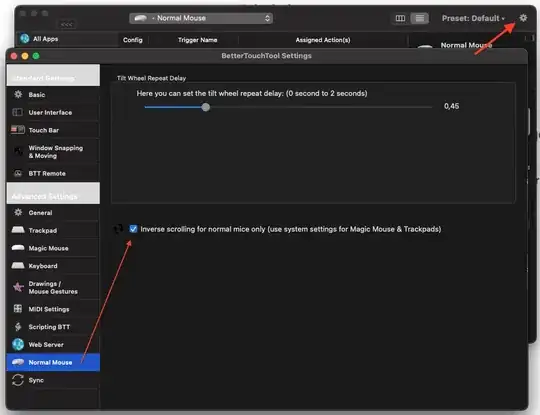Click the Sync arrows icon

18,380
